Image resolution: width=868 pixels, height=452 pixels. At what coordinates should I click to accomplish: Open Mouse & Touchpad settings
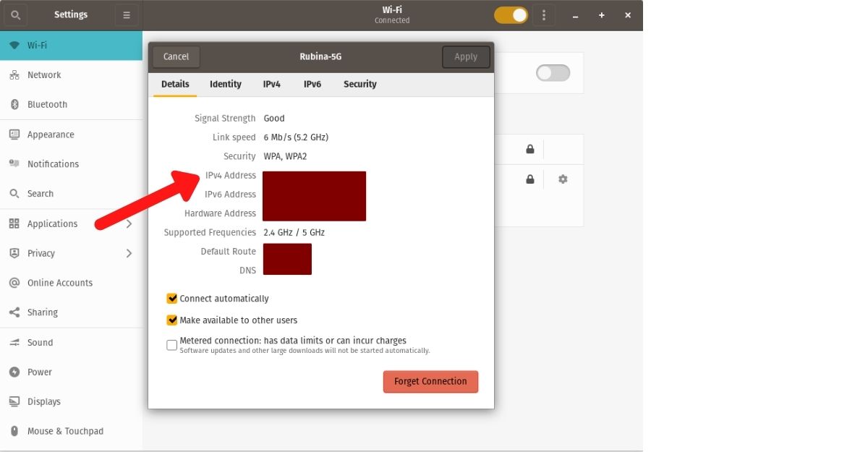pyautogui.click(x=71, y=432)
